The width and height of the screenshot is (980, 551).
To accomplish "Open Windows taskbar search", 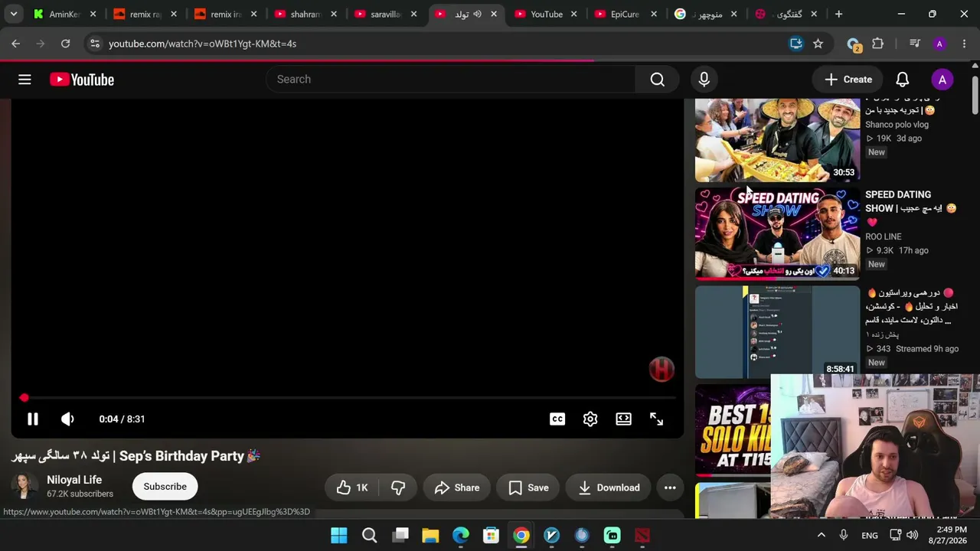I will pyautogui.click(x=369, y=535).
